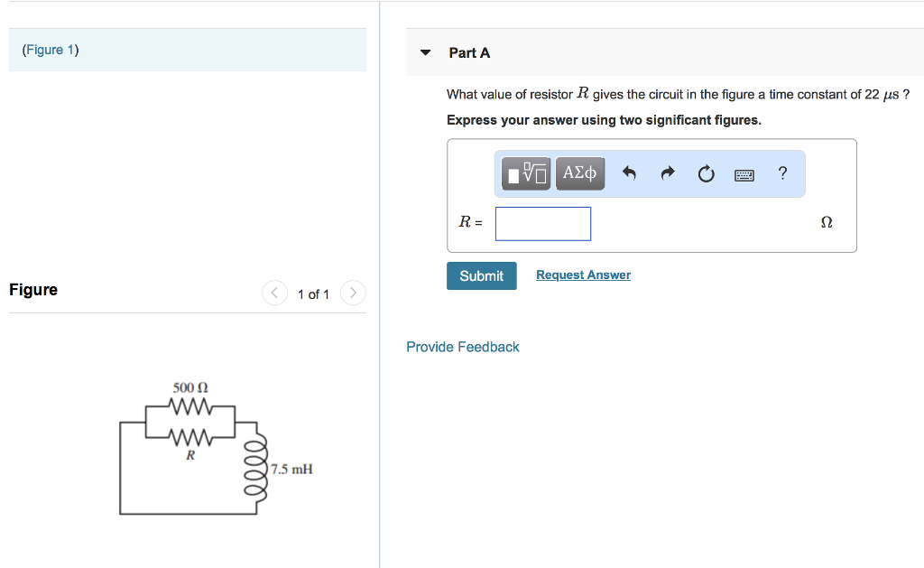Screen dimensions: 924x568
Task: Insert Greek letters using the ΑΣφ button
Action: click(x=579, y=173)
